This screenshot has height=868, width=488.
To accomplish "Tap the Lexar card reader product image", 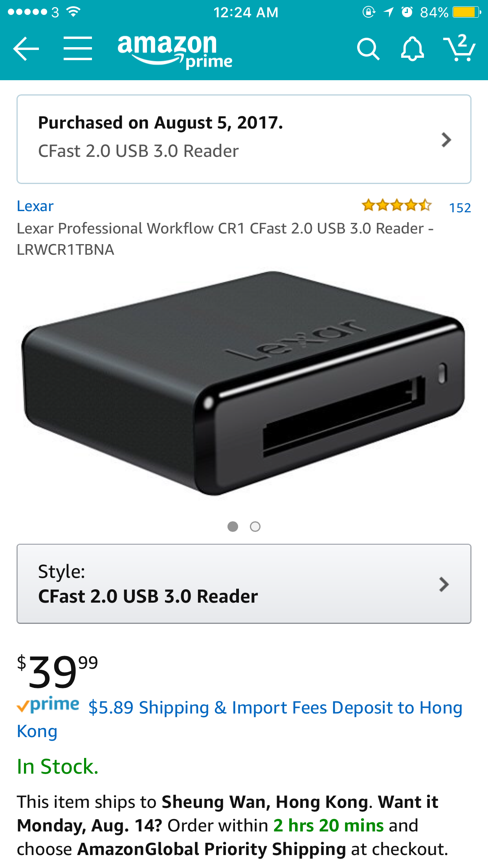I will point(244,383).
